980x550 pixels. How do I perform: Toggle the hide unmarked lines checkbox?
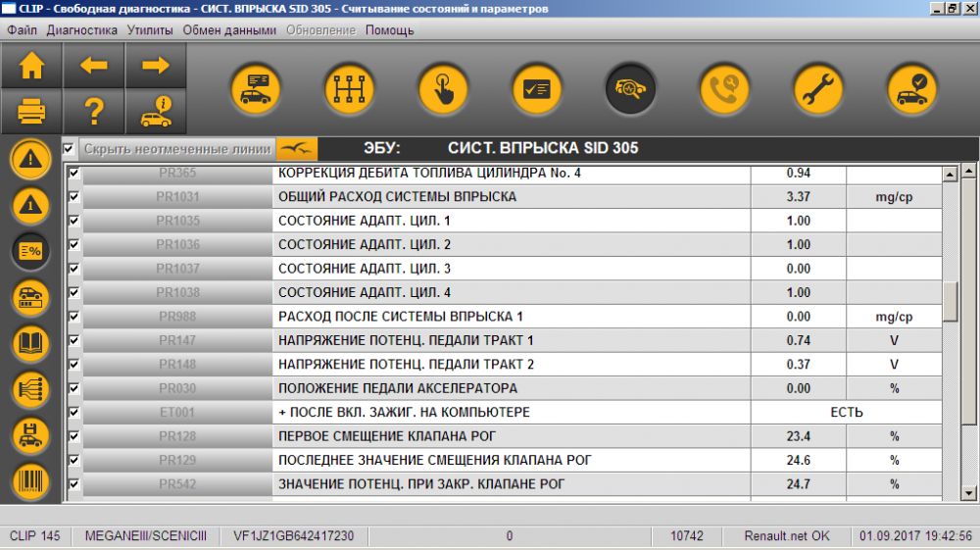[x=69, y=149]
